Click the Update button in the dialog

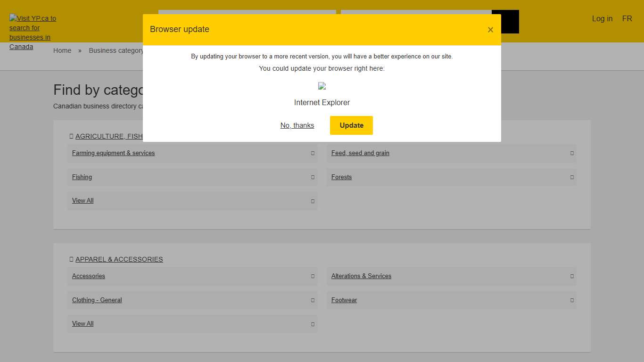tap(351, 125)
